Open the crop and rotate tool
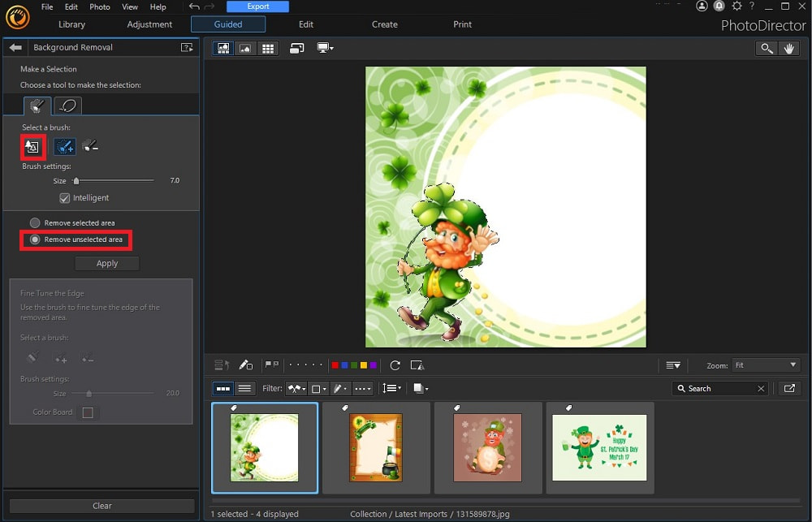Viewport: 812px width, 522px height. [417, 365]
